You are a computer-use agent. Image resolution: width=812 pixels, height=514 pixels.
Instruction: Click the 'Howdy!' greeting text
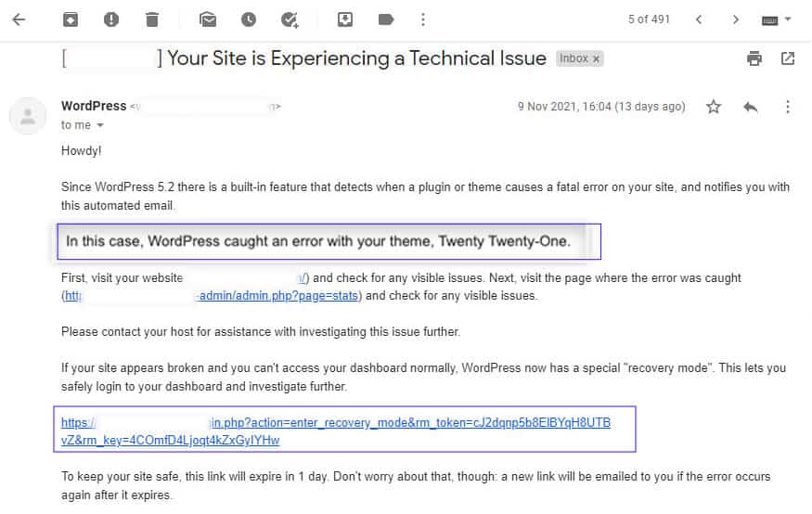pos(82,150)
